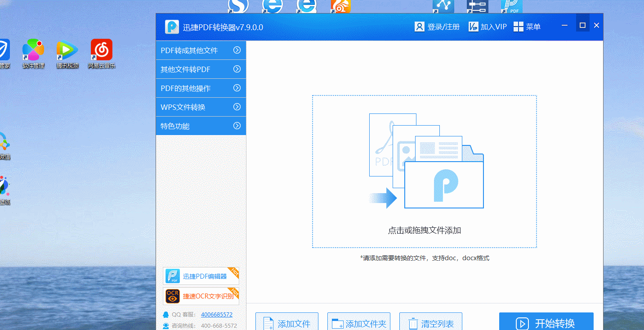Click the 咨询热线 number 400-668-5572
The width and height of the screenshot is (644, 330).
click(x=219, y=326)
